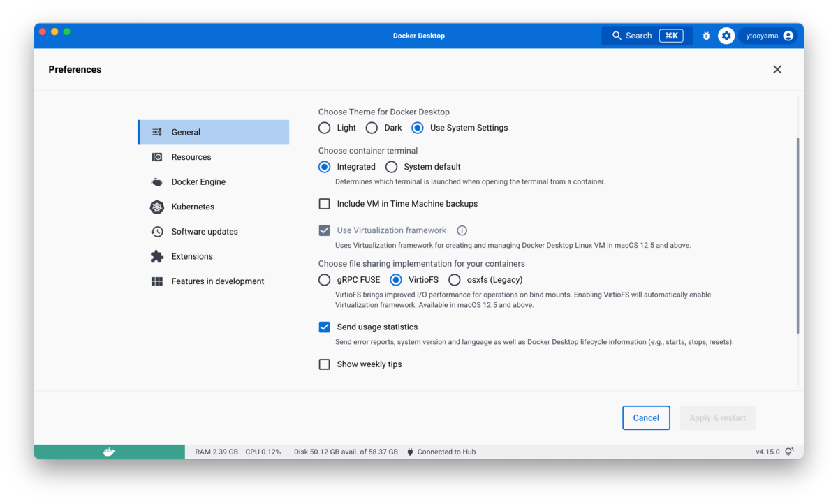
Task: Toggle Use Virtualization framework checkbox
Action: click(325, 230)
